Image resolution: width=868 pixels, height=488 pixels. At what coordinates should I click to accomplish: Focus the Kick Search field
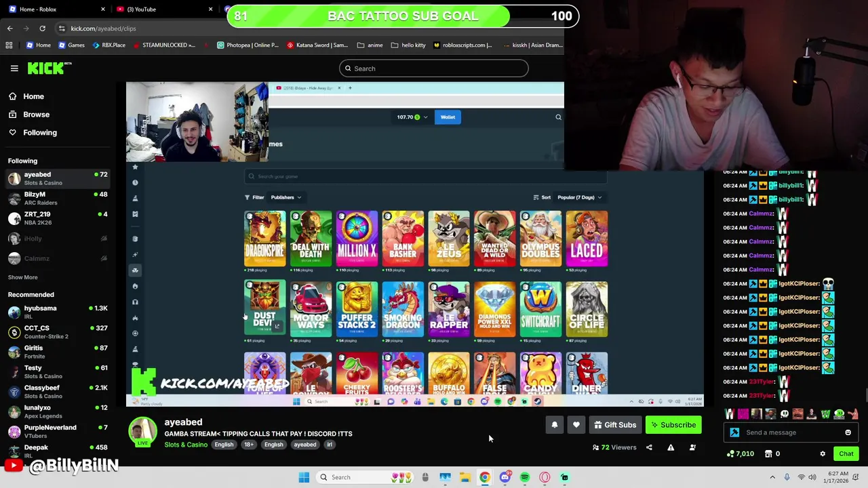coord(433,68)
